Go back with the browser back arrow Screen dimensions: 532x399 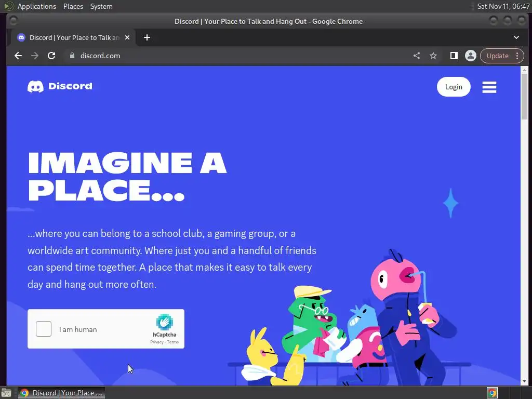click(18, 56)
